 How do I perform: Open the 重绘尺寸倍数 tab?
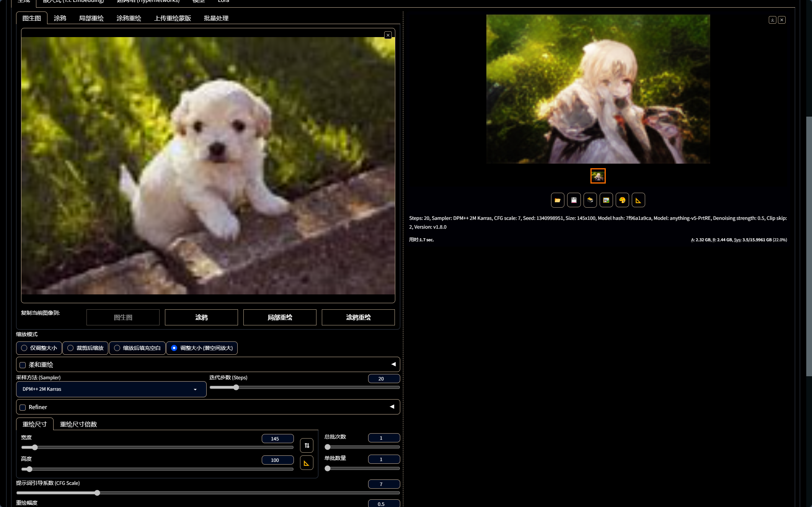click(x=78, y=424)
